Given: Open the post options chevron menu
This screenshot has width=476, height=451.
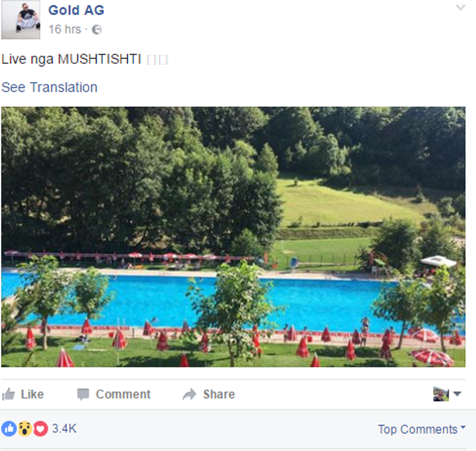Looking at the screenshot, I should click(460, 7).
